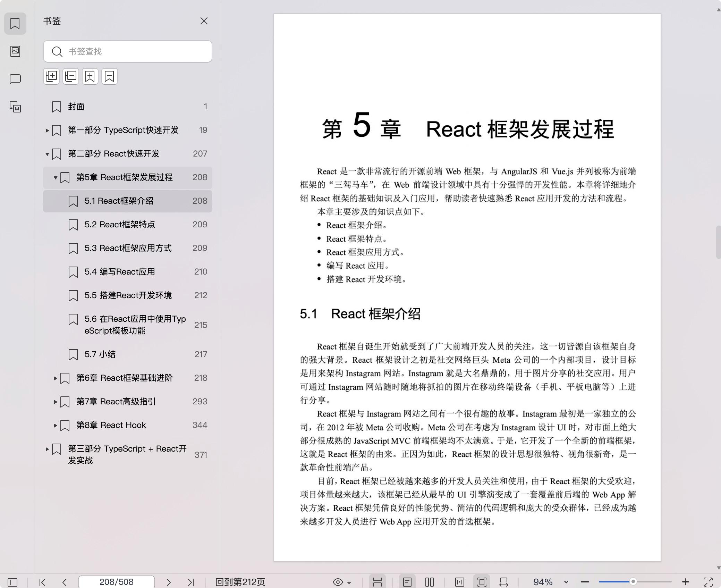Click the document vertical scrollbar thumb

pyautogui.click(x=718, y=242)
